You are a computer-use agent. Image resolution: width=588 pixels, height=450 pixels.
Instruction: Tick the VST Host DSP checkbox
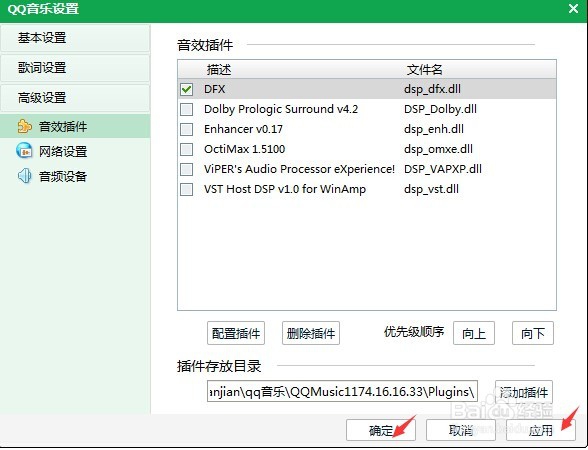coord(186,189)
